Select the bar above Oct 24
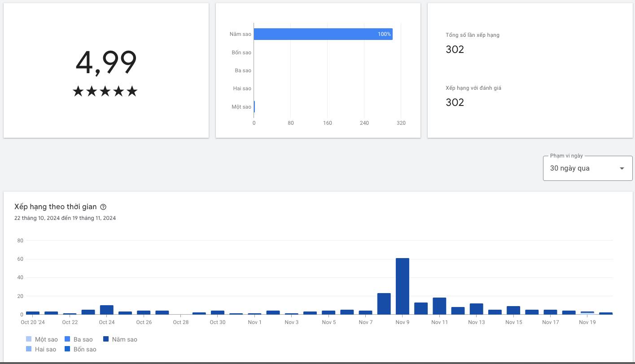Viewport: 635px width, 364px height. (107, 310)
